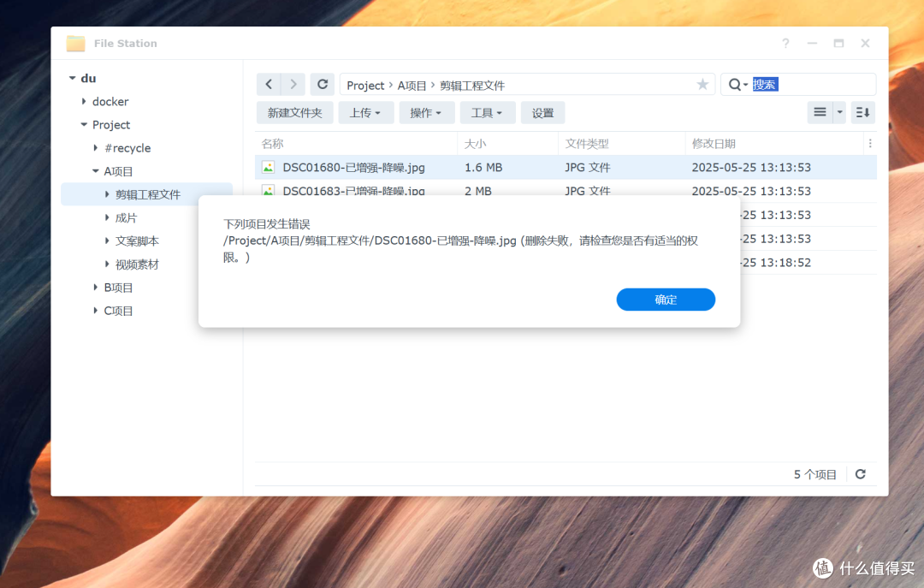Image resolution: width=924 pixels, height=588 pixels.
Task: Select 成片 folder in the tree
Action: [126, 217]
